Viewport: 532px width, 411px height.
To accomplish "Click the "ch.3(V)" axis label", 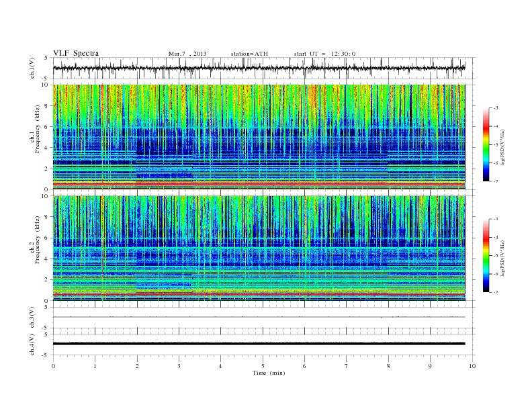I will (x=32, y=318).
